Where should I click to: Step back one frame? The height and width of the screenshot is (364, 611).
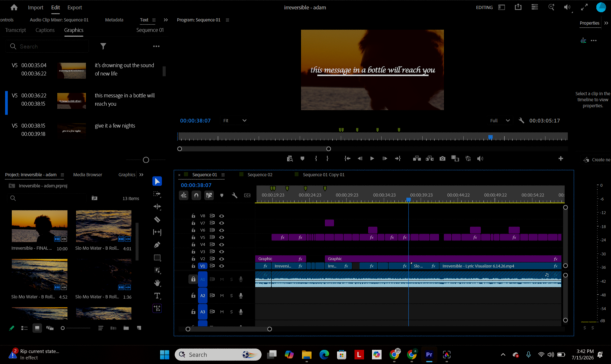click(x=360, y=158)
